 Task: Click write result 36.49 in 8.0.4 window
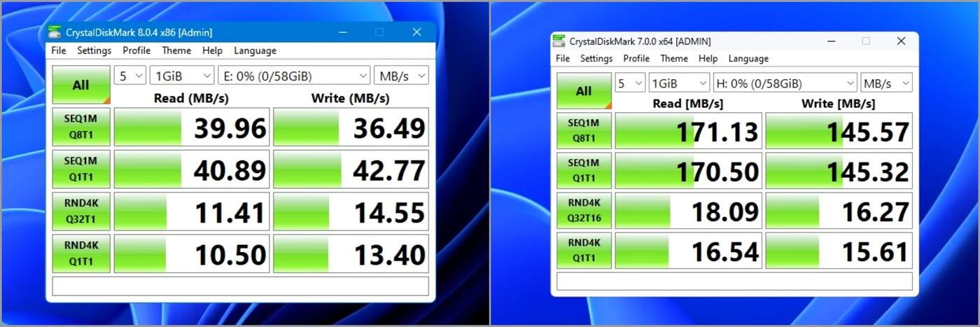351,127
